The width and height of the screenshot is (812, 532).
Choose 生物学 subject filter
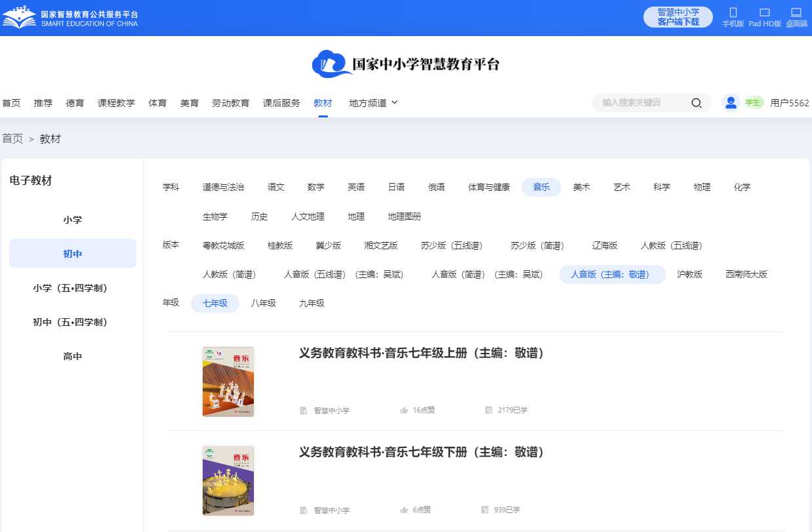click(x=215, y=216)
